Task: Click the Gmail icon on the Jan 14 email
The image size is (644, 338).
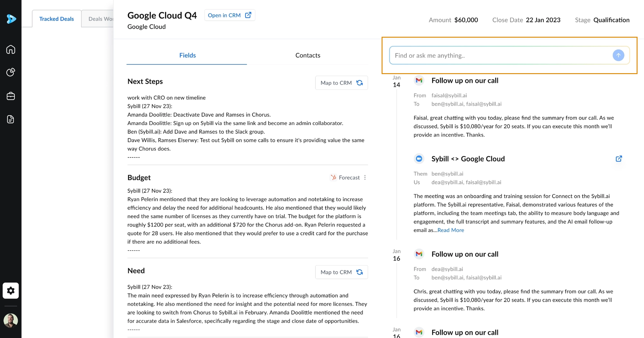Action: [x=419, y=80]
